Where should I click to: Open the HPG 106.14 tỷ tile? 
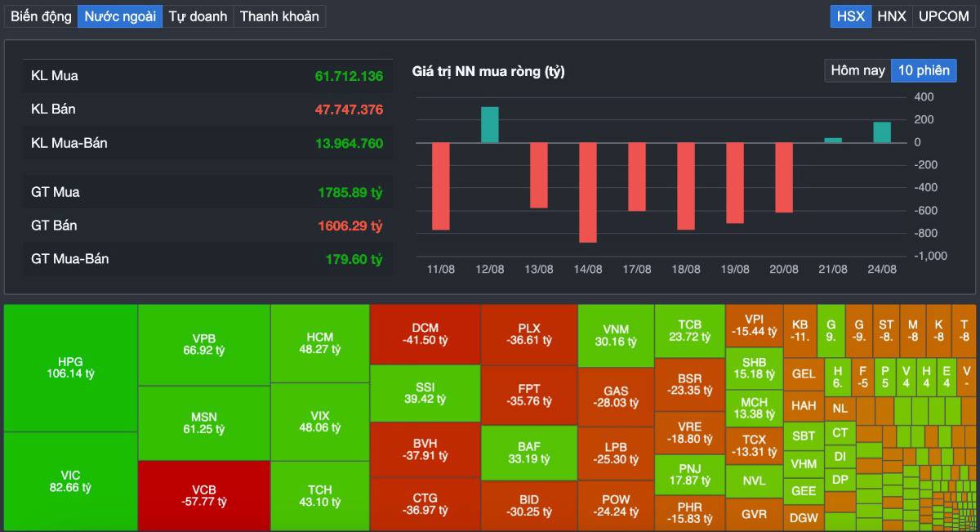[x=71, y=368]
